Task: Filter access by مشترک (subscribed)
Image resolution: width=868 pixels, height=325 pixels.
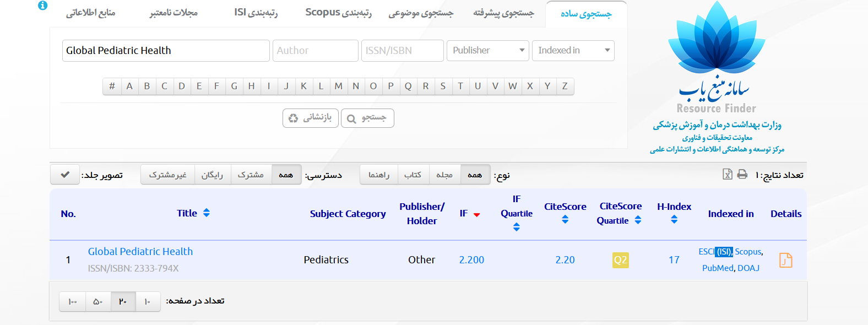Action: (x=251, y=175)
